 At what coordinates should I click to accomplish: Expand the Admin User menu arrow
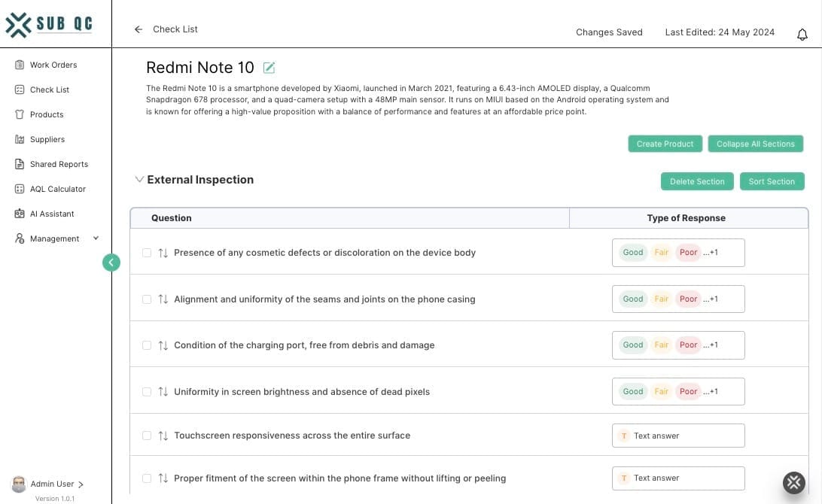pos(81,484)
